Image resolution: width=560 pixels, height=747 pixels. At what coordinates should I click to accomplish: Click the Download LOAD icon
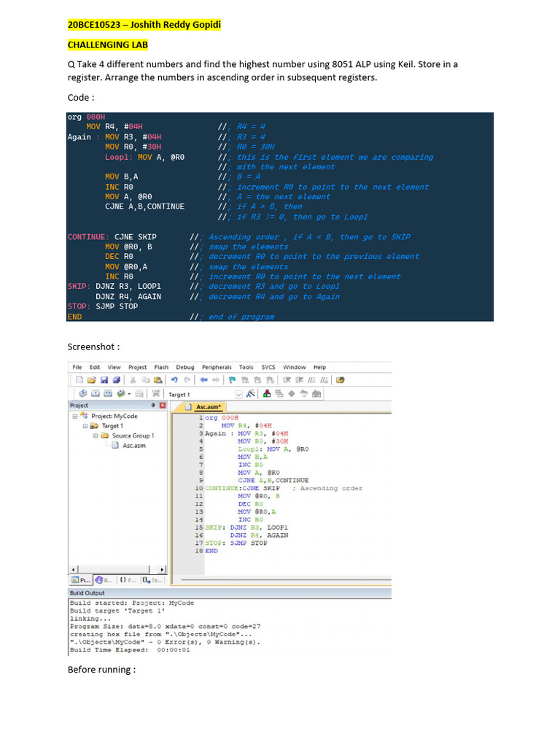click(155, 394)
